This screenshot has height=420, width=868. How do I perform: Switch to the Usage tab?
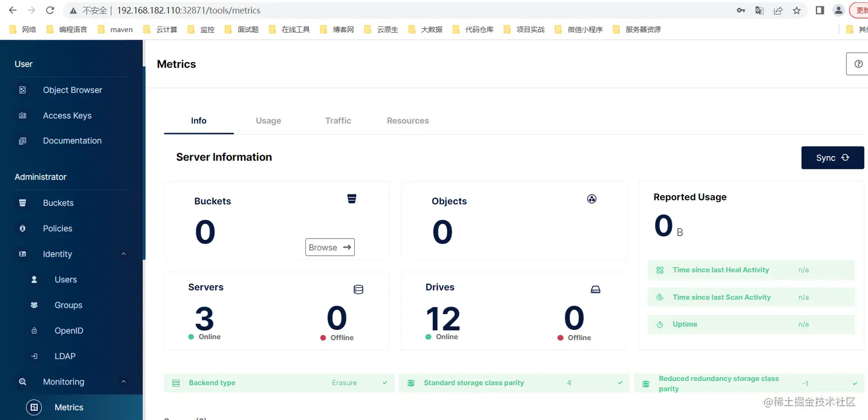pos(269,120)
